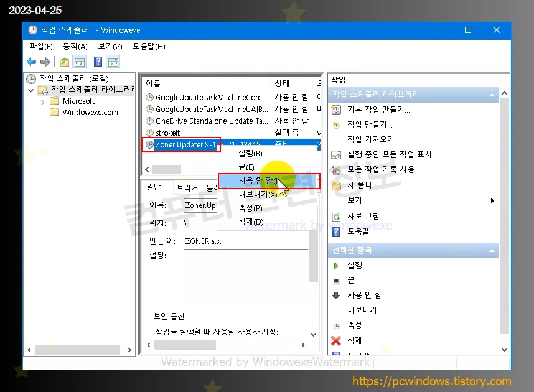The height and width of the screenshot is (392, 534).
Task: Click the tree pane scroll-right arrow
Action: click(x=129, y=350)
